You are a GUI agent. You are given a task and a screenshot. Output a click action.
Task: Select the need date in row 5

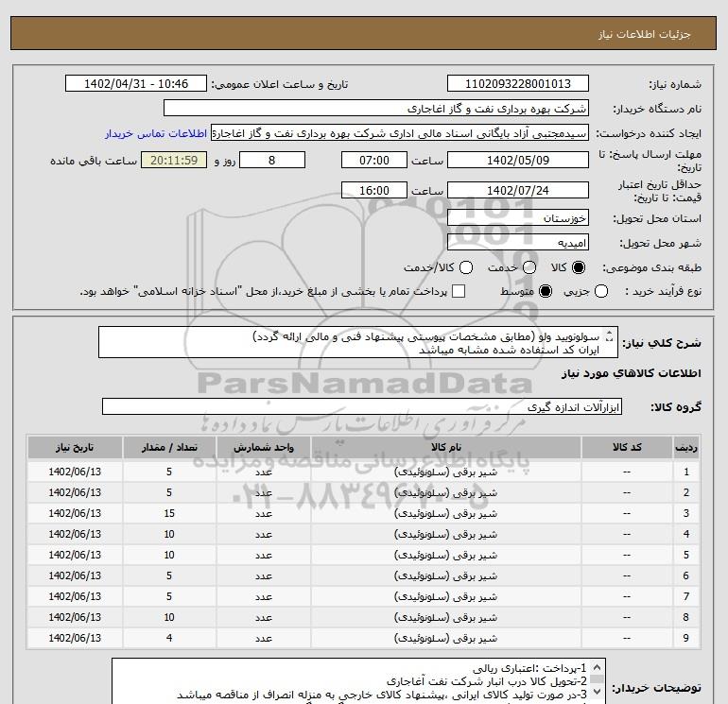[x=75, y=555]
